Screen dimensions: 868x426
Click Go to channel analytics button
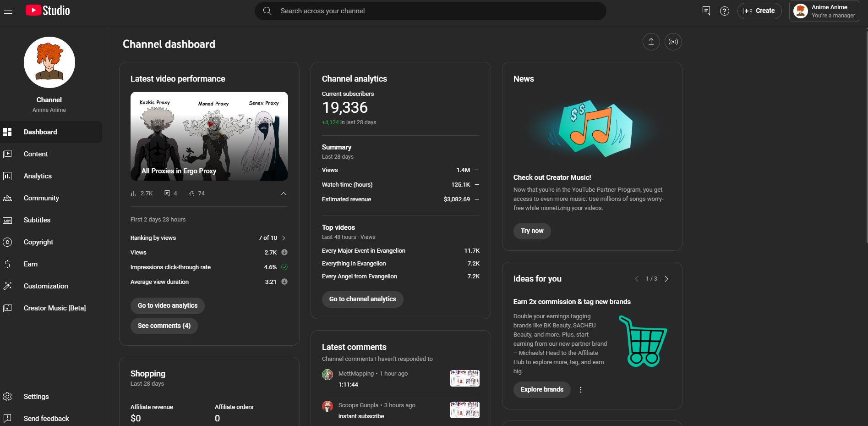363,299
